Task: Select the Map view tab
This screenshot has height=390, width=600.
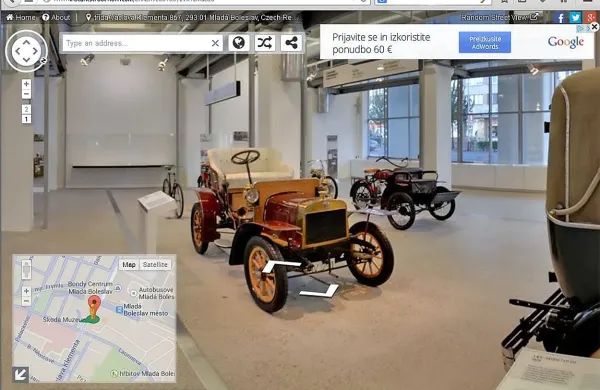Action: point(129,264)
